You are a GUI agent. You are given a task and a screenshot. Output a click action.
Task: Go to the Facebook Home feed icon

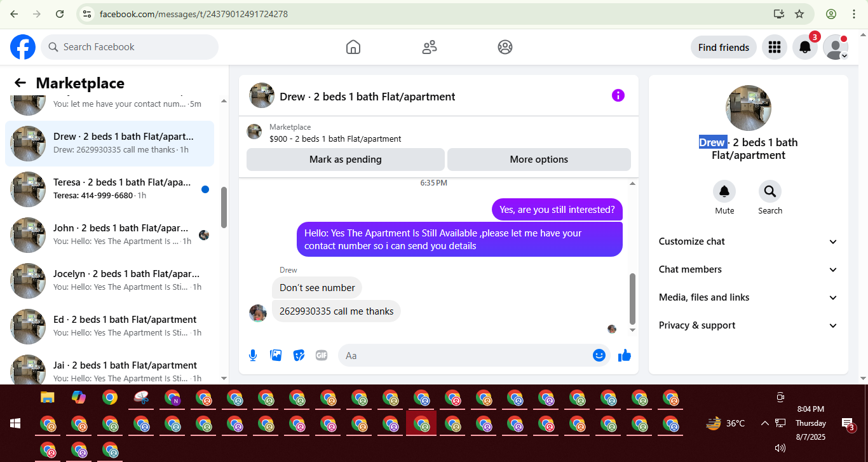pos(353,47)
